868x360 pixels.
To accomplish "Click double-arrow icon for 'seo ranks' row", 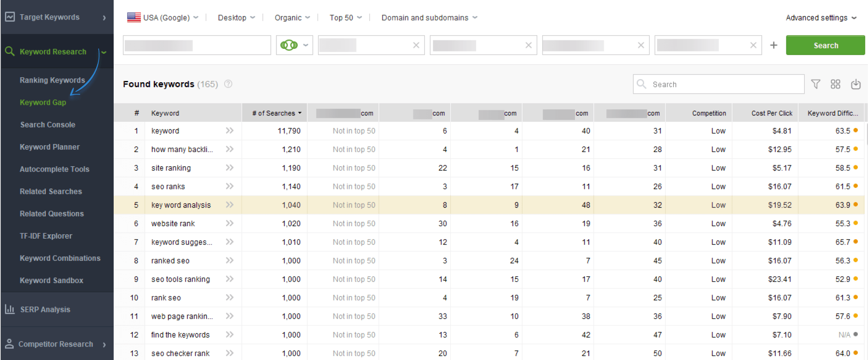I will 230,186.
